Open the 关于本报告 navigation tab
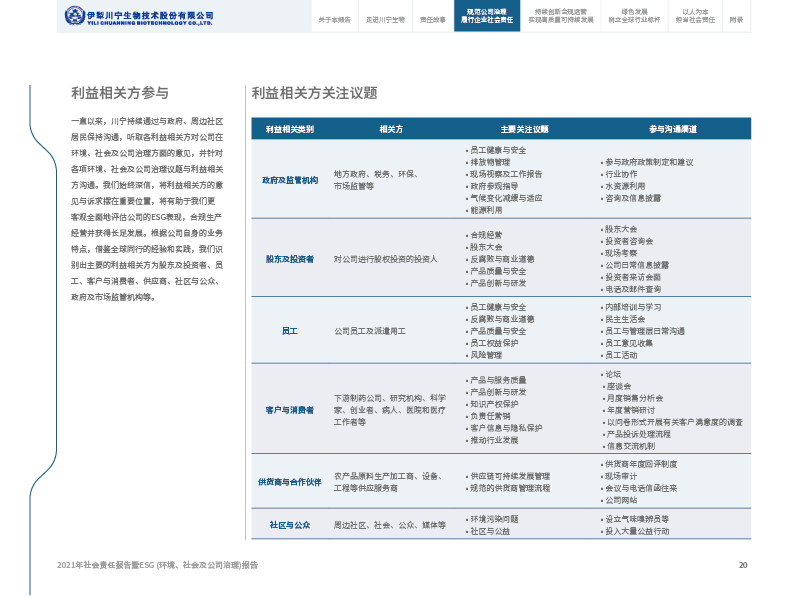 click(334, 19)
